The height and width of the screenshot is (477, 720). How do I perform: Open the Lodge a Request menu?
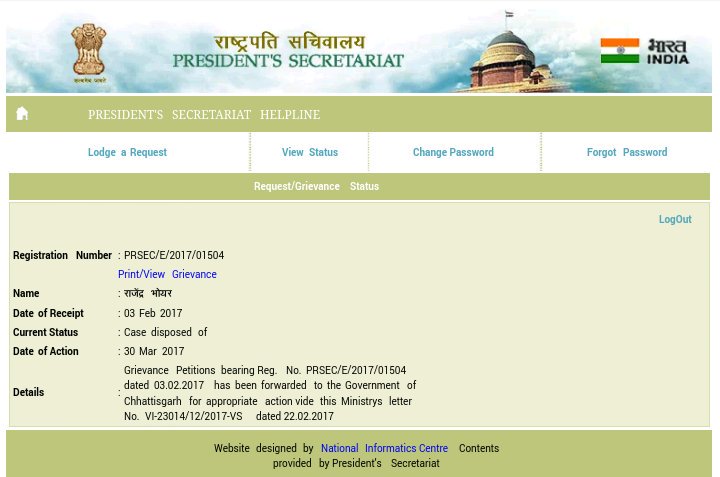point(127,152)
